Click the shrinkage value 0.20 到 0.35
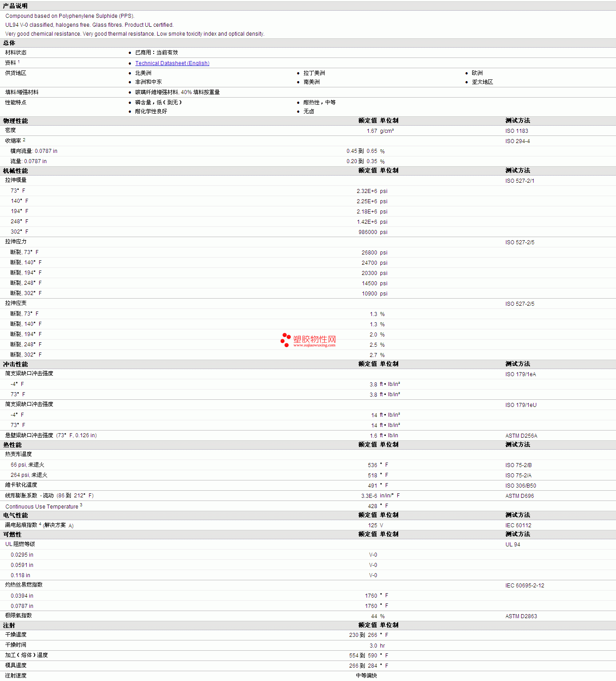 click(362, 161)
